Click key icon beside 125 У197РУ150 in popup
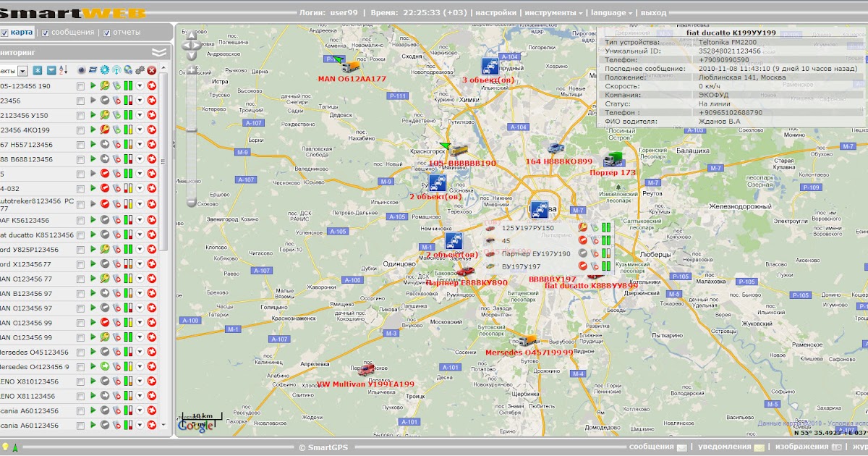This screenshot has width=868, height=456. 583,227
